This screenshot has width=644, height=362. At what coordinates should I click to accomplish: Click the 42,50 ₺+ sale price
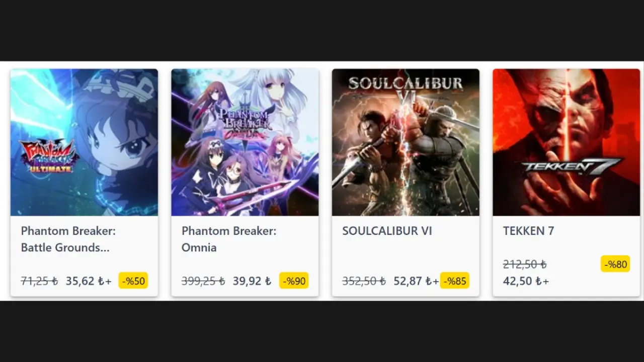pyautogui.click(x=526, y=281)
